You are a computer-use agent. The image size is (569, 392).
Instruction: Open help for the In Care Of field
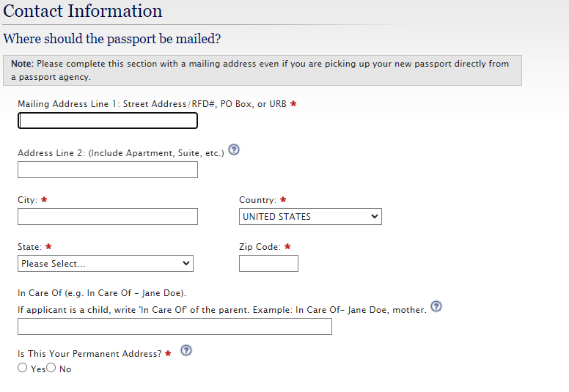(x=436, y=306)
